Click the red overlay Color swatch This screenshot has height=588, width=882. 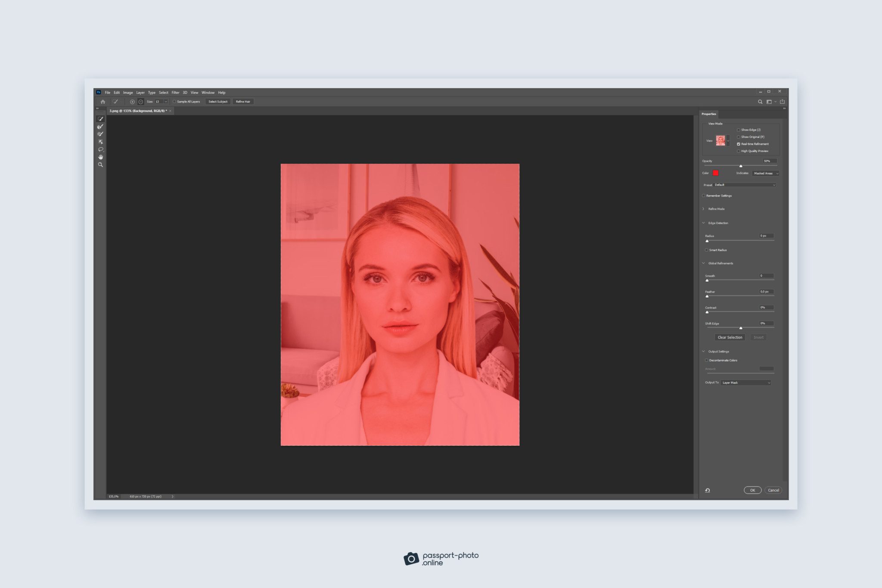point(715,173)
